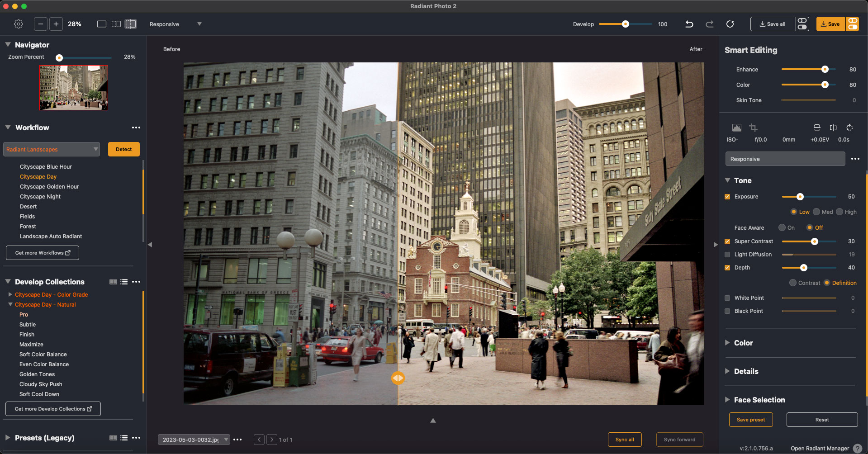Expand Cityscape Day - Color Grade collection
868x454 pixels.
pyautogui.click(x=10, y=294)
